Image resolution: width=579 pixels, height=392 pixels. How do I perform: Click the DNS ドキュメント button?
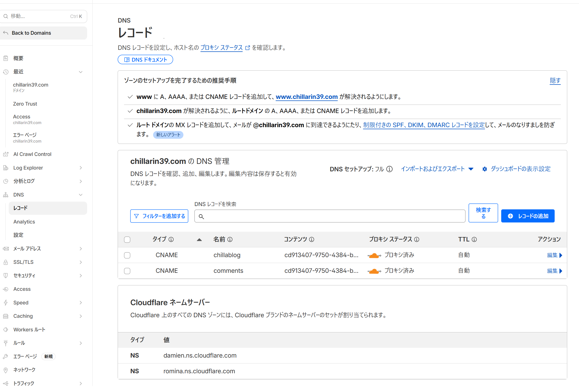[145, 60]
